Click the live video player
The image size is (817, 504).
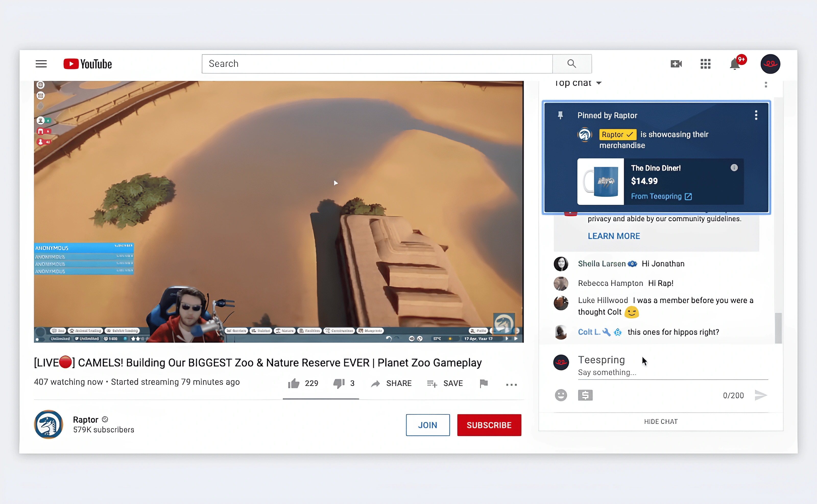click(x=279, y=212)
